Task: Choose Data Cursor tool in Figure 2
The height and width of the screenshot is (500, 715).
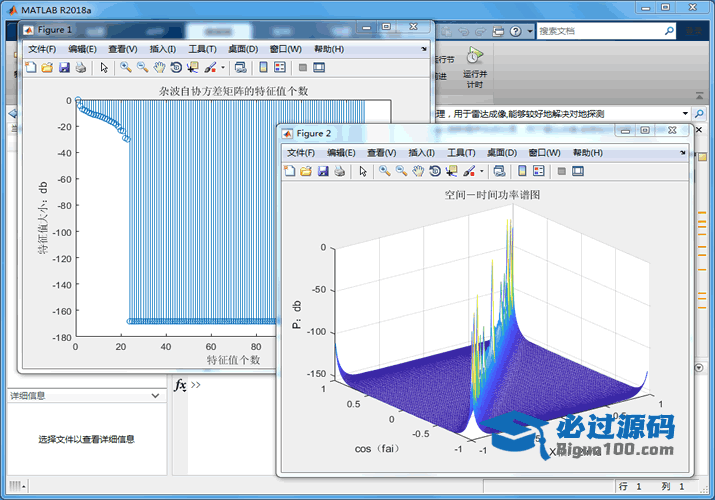Action: 452,171
